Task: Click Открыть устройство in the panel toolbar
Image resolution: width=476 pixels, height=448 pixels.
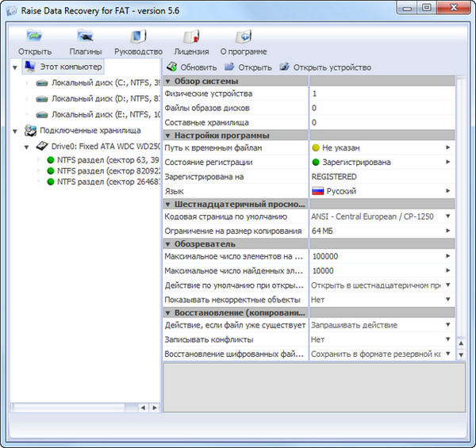Action: click(x=325, y=67)
